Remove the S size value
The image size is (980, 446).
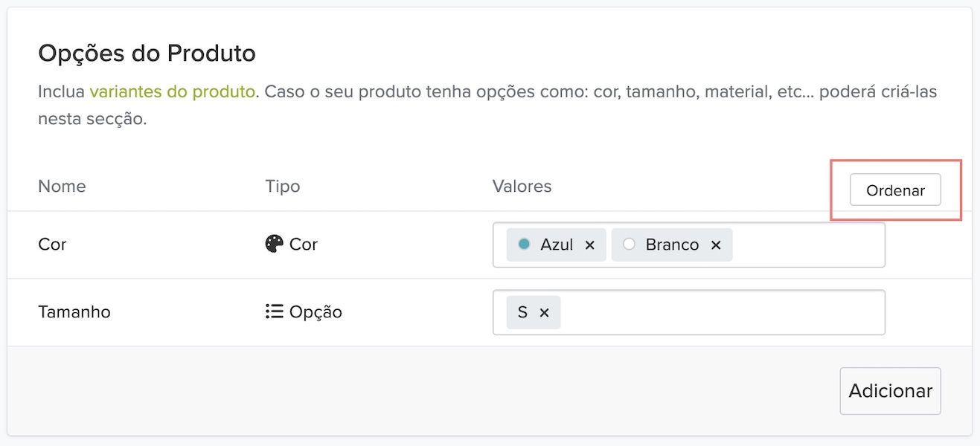click(544, 313)
